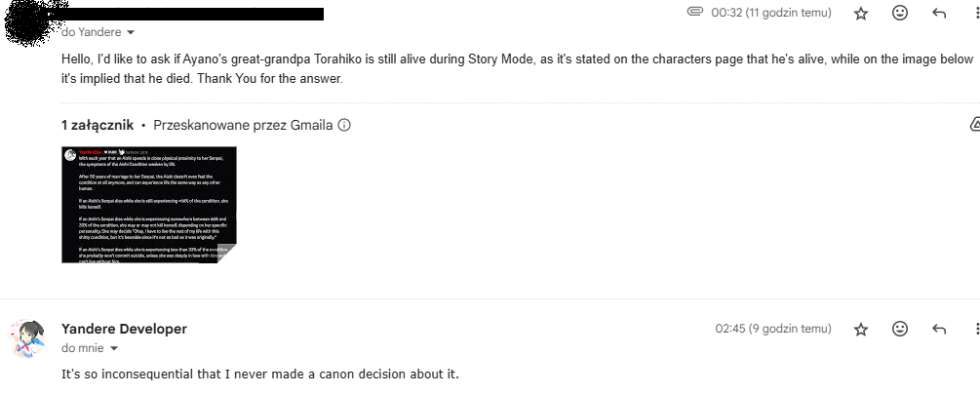
Task: Open the attached image thumbnail
Action: pyautogui.click(x=149, y=205)
